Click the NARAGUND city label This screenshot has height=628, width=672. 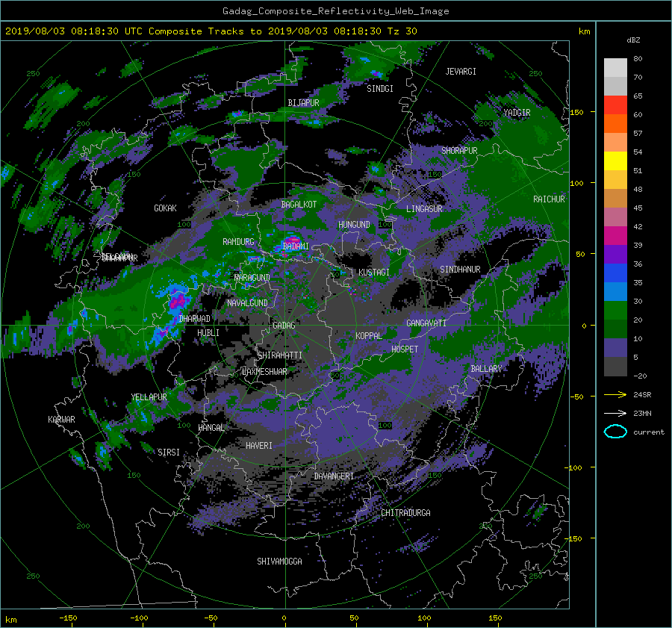(252, 278)
